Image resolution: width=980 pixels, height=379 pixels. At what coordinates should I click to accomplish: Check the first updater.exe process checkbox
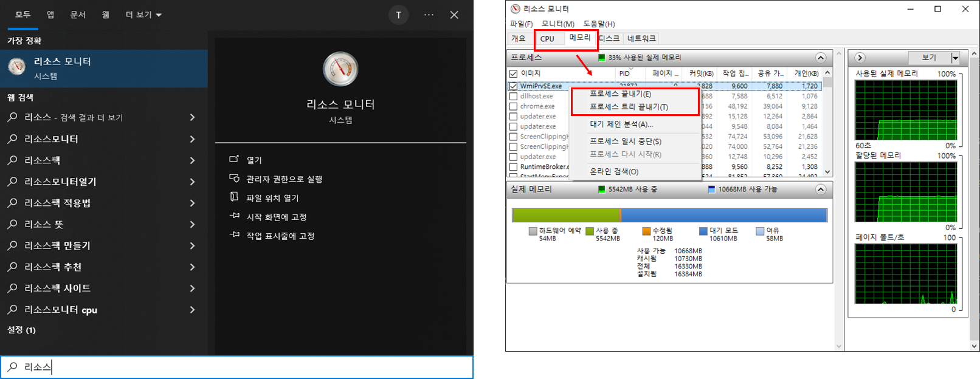(513, 116)
